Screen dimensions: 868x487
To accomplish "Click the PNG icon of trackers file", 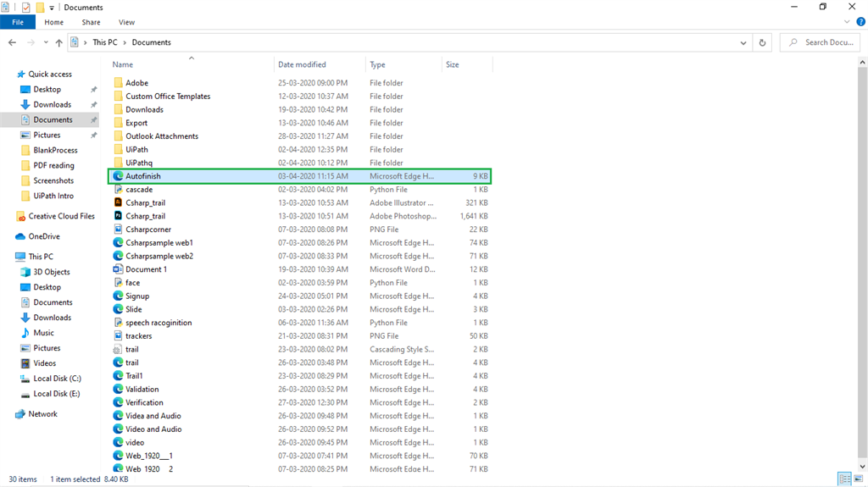I will 118,335.
